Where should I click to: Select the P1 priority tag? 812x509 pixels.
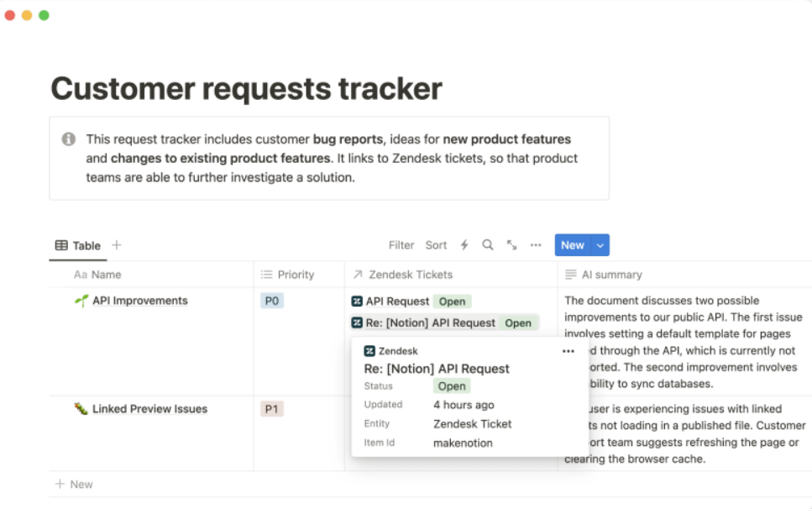coord(272,409)
